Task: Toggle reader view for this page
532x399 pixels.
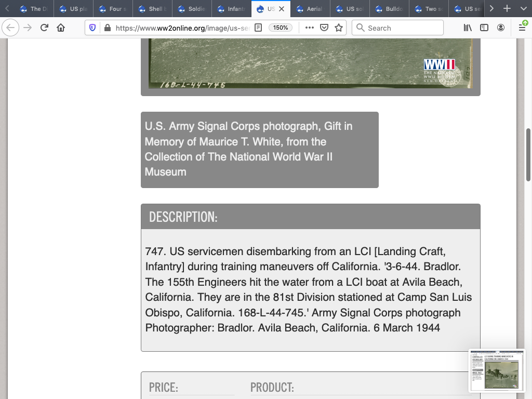Action: pos(258,28)
